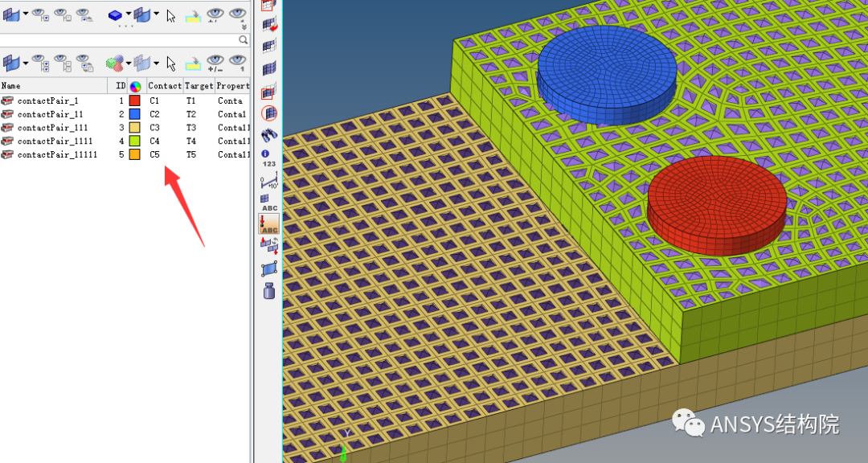Toggle visibility of contactPair_11111
This screenshot has width=868, height=463.
coord(8,154)
